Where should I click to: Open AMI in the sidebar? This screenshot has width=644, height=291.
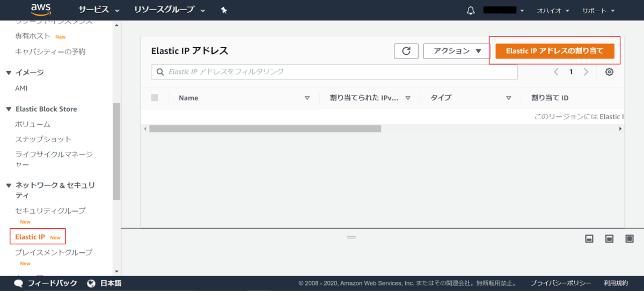coord(21,88)
